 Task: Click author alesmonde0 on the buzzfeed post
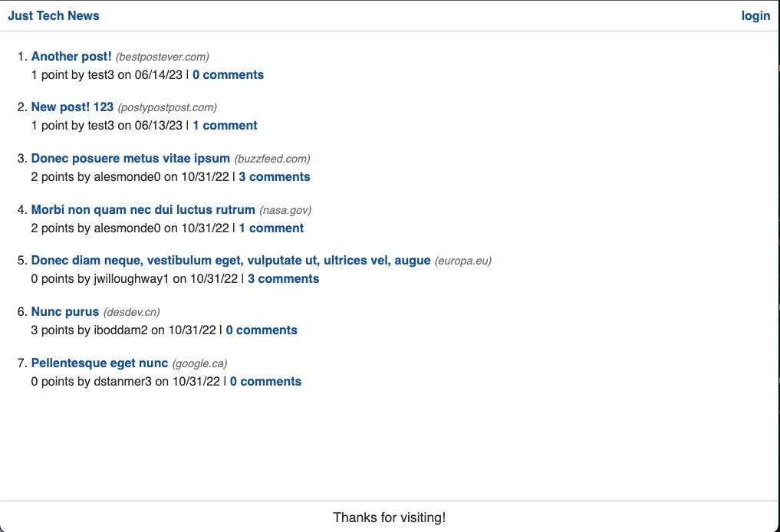[x=128, y=176]
